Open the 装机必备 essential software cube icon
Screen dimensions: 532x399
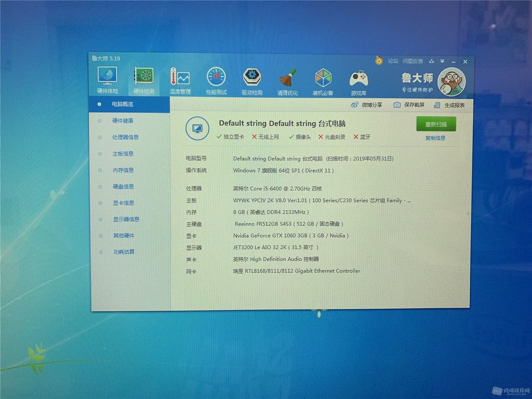pos(323,82)
